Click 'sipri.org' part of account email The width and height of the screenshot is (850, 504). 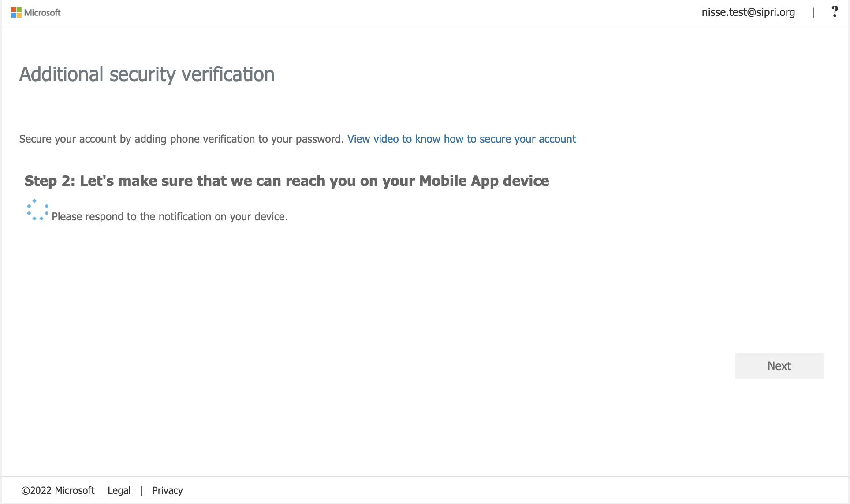coord(775,12)
